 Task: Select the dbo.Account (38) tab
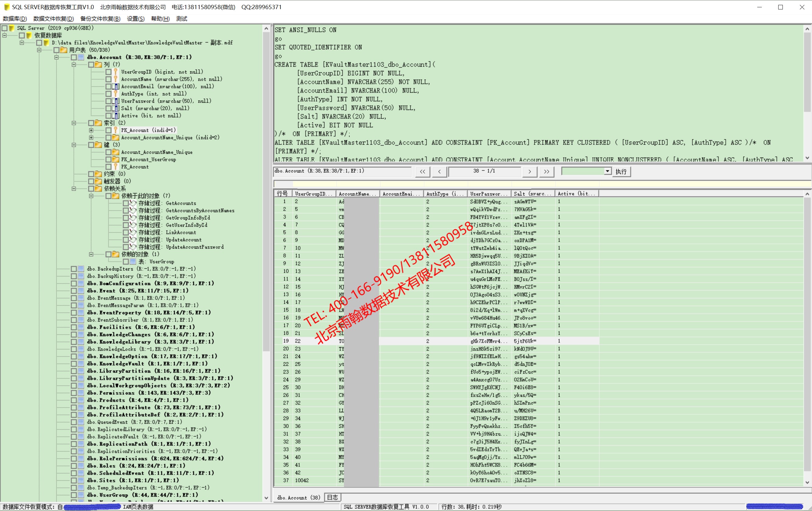click(298, 498)
